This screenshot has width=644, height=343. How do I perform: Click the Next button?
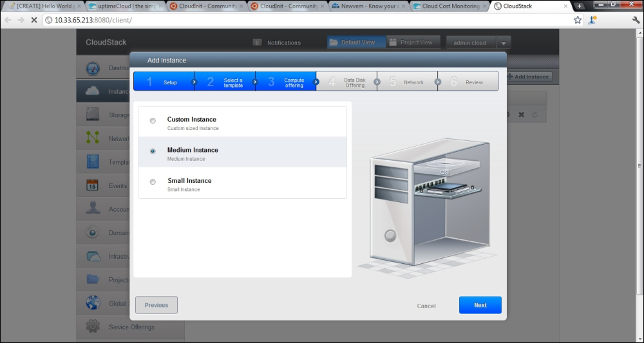480,305
